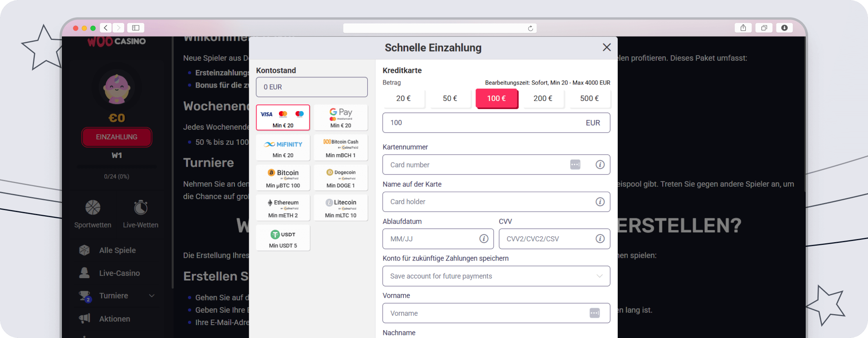Select the 500 € amount preset
This screenshot has width=868, height=338.
point(589,99)
